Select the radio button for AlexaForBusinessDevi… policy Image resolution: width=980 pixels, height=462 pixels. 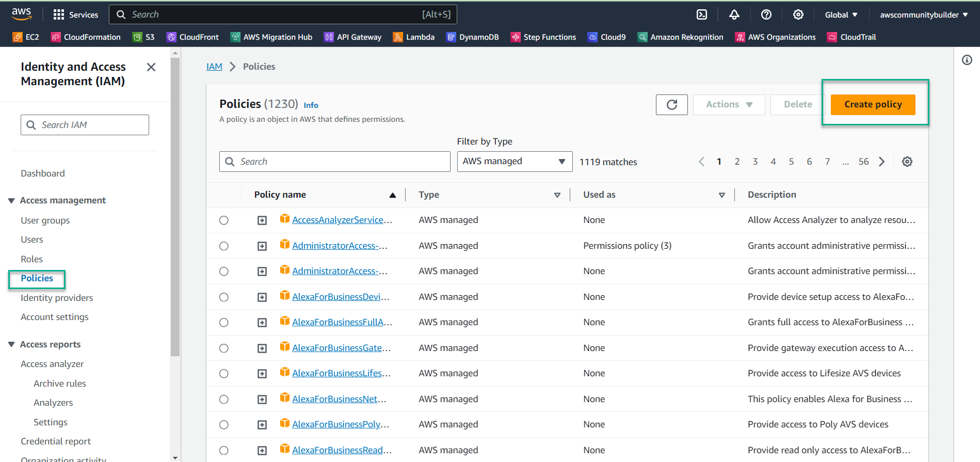[224, 297]
